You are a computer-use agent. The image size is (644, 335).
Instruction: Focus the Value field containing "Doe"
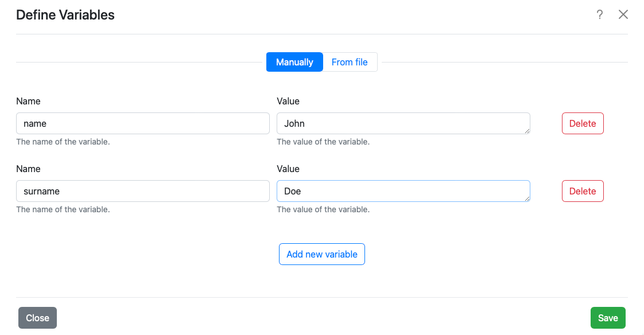click(x=403, y=191)
